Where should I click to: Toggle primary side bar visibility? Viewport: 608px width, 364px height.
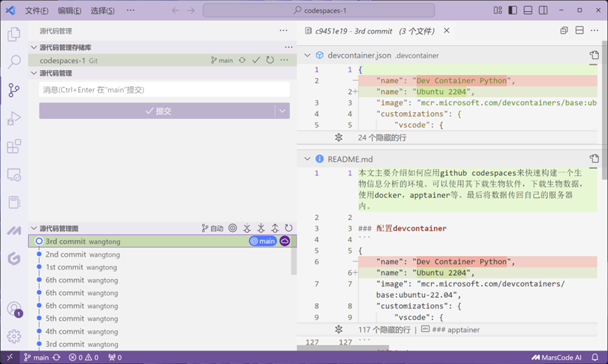(x=513, y=11)
